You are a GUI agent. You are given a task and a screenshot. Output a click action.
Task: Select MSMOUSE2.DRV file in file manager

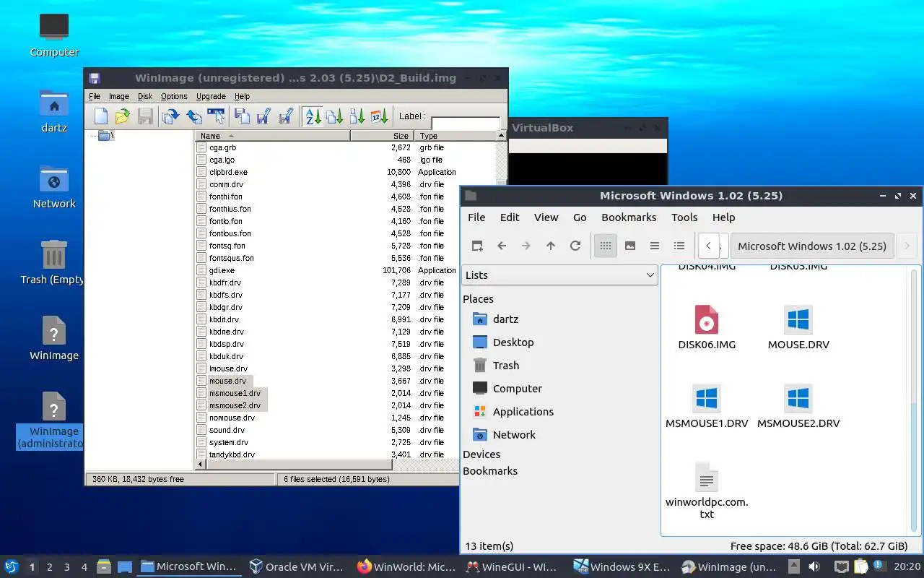coord(798,406)
